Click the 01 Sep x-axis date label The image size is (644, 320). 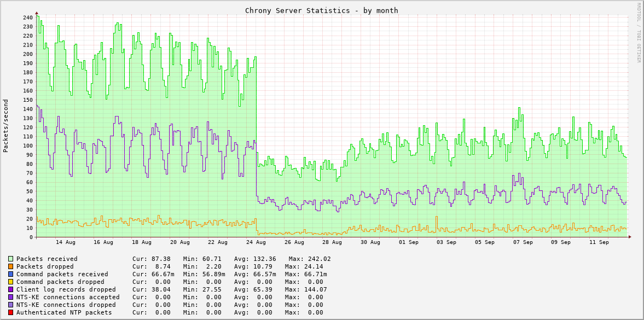coord(408,242)
